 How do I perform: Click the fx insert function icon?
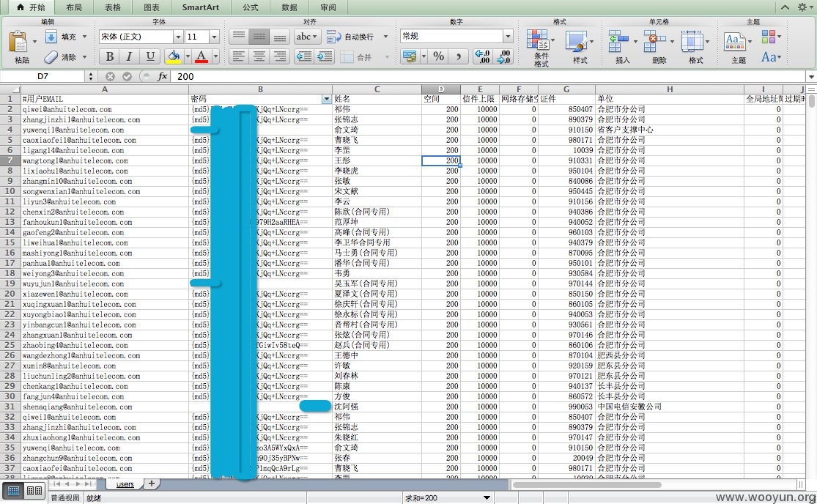point(162,76)
